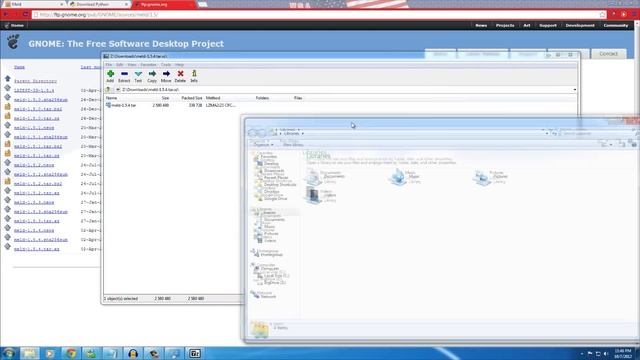The height and width of the screenshot is (360, 640).
Task: Click the Windows Explorer taskbar icon
Action: (x=29, y=353)
